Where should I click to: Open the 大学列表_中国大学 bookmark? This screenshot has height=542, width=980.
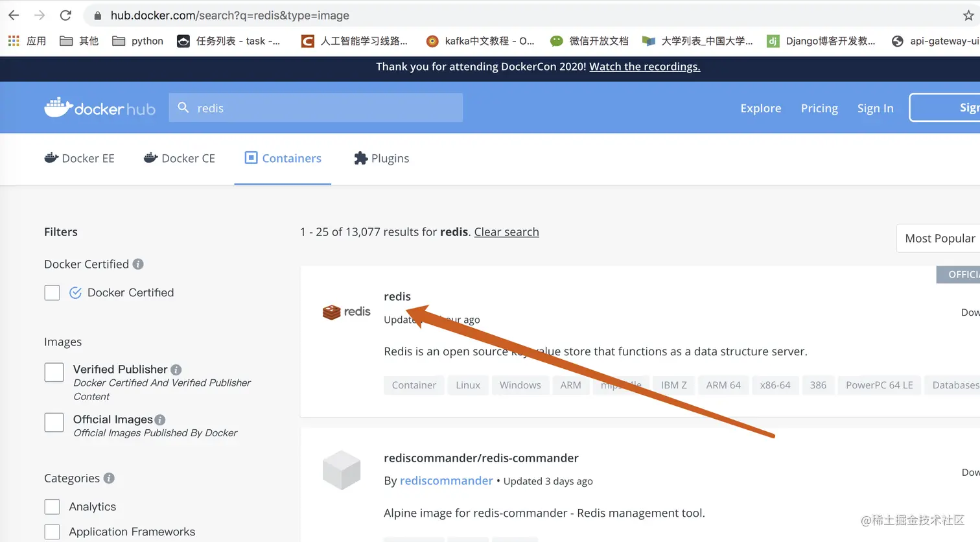pyautogui.click(x=697, y=41)
